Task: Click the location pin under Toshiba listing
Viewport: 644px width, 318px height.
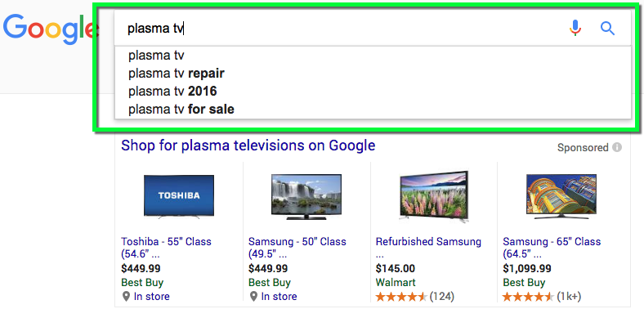Action: 126,296
